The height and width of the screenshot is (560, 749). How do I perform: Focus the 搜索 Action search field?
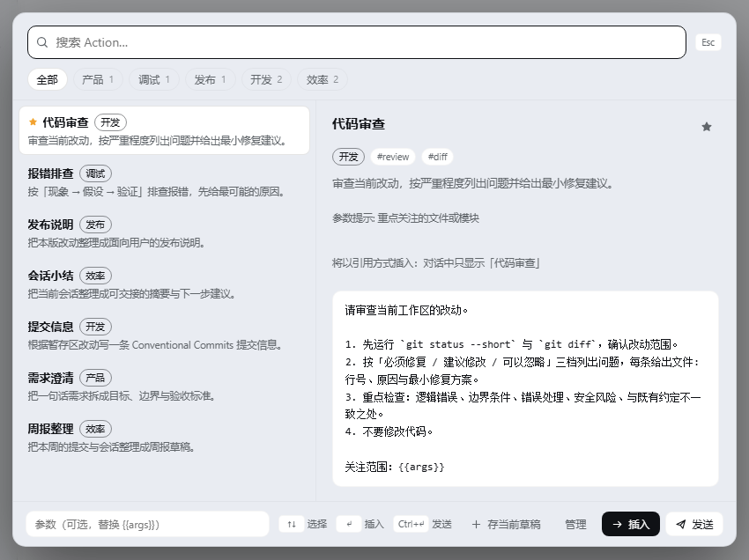[x=357, y=42]
